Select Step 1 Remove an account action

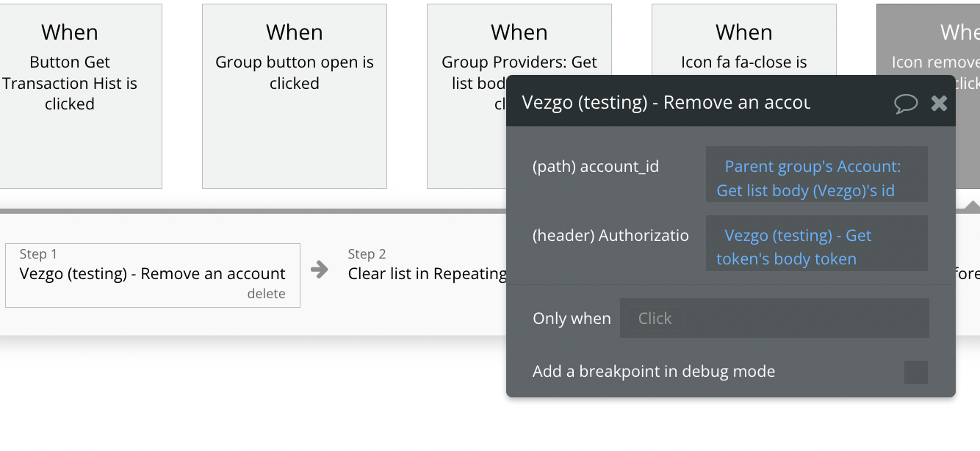(152, 274)
